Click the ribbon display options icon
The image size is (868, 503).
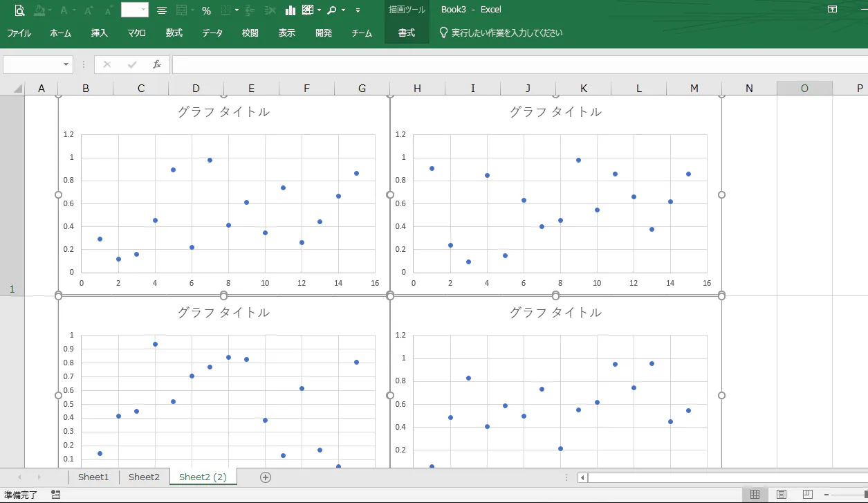[x=832, y=10]
